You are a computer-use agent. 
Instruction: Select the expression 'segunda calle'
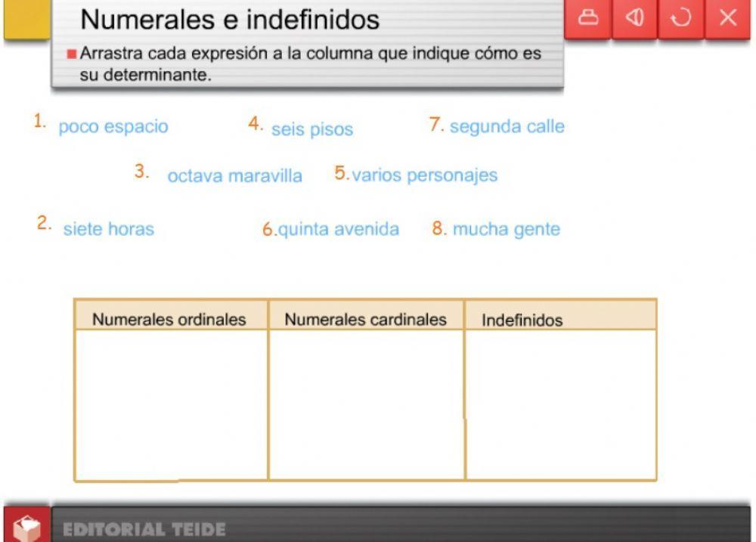[x=506, y=126]
